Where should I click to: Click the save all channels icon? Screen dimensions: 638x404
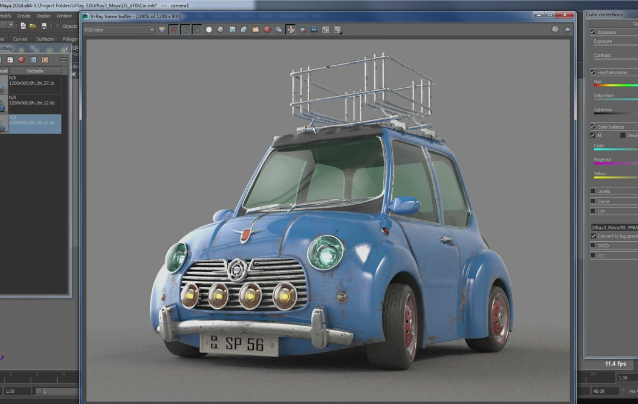pos(244,30)
